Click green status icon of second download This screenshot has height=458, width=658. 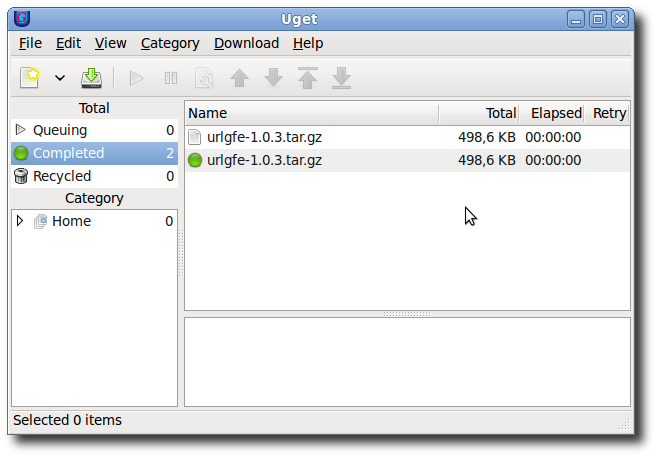[195, 160]
